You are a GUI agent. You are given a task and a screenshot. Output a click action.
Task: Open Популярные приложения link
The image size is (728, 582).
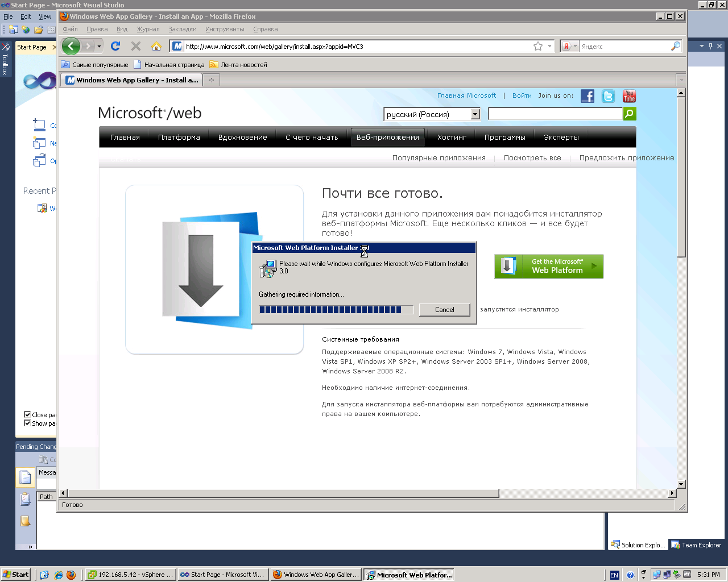click(x=439, y=158)
